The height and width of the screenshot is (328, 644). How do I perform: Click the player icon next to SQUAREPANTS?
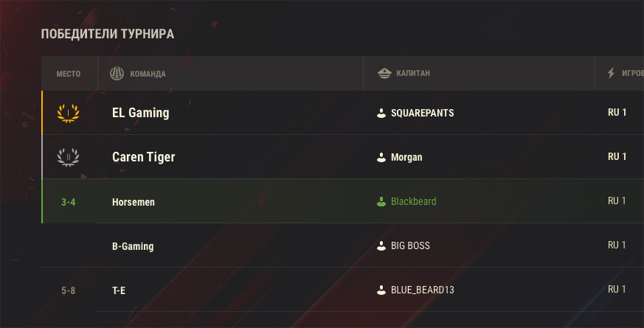point(381,114)
